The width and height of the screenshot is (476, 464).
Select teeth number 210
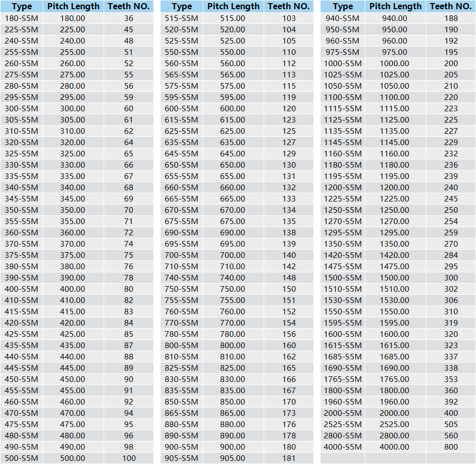click(451, 86)
